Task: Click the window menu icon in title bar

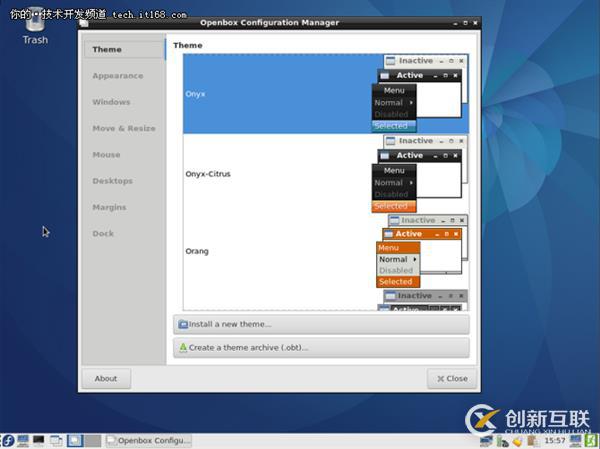Action: click(84, 23)
